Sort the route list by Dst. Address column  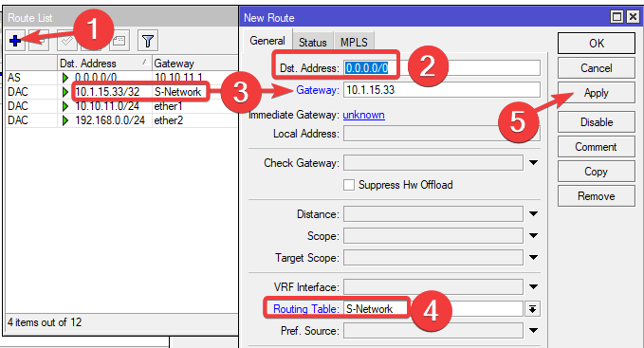click(104, 64)
